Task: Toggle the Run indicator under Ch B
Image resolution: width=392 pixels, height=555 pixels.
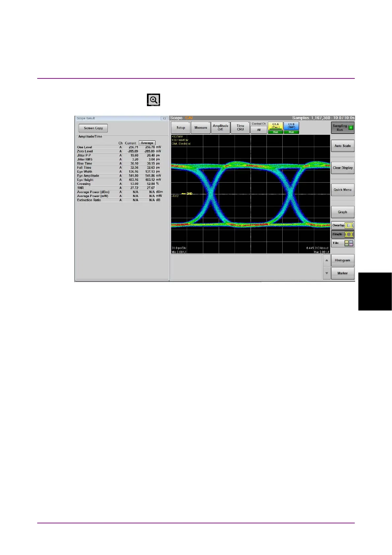Action: click(291, 132)
